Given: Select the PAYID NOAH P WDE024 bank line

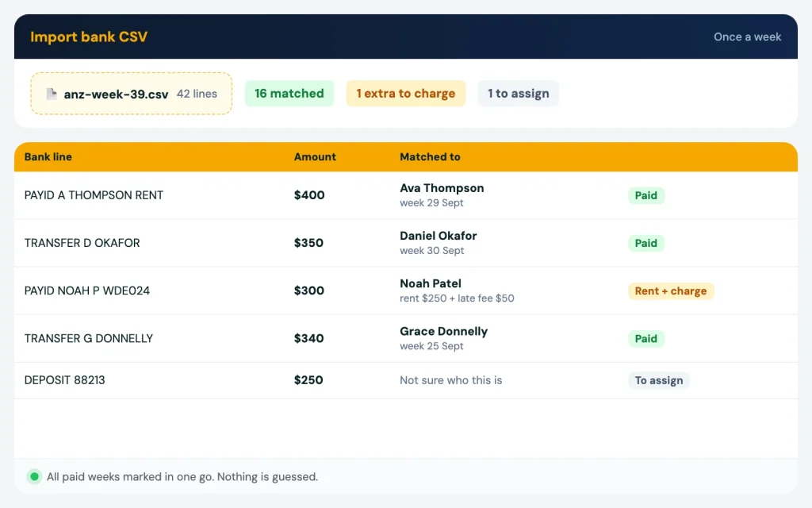Looking at the screenshot, I should pyautogui.click(x=87, y=291).
